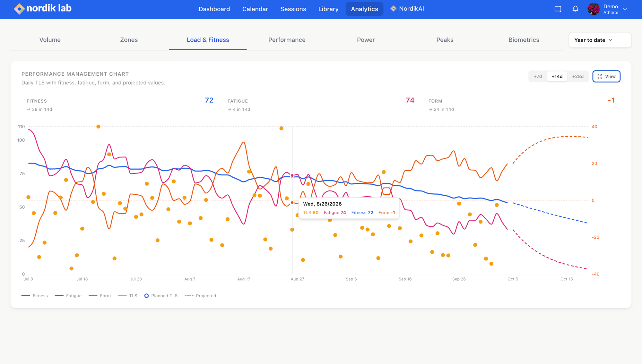Click the Form value -1
642x364 pixels.
611,100
